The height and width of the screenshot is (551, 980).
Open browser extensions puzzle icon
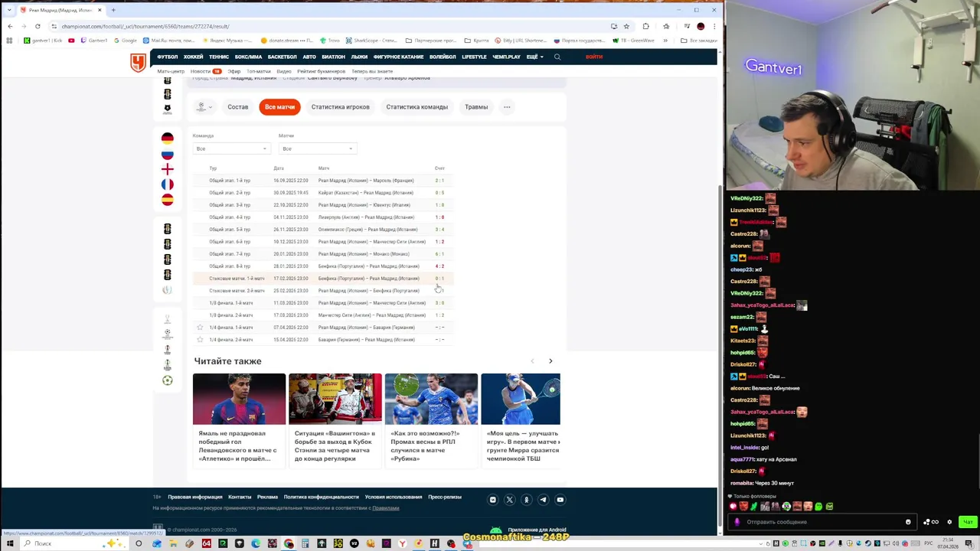(x=645, y=26)
